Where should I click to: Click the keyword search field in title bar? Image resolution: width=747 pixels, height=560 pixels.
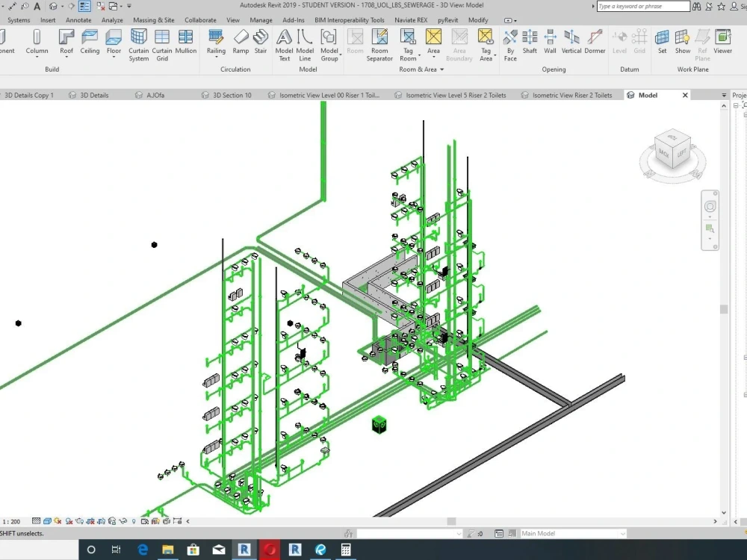tap(642, 6)
